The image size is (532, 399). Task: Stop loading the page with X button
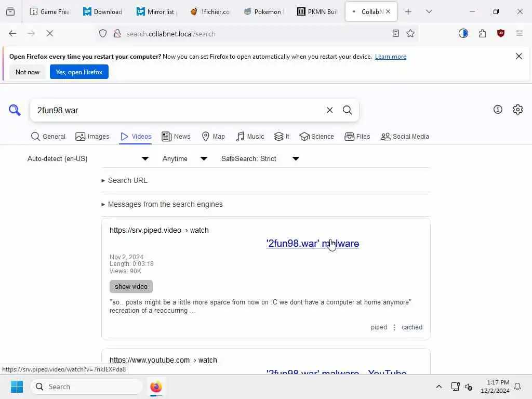(x=49, y=33)
